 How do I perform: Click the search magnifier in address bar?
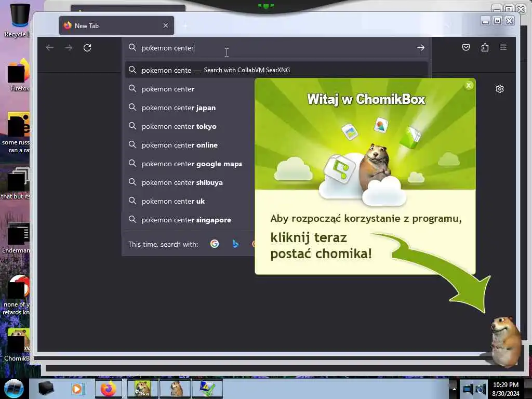click(x=132, y=47)
